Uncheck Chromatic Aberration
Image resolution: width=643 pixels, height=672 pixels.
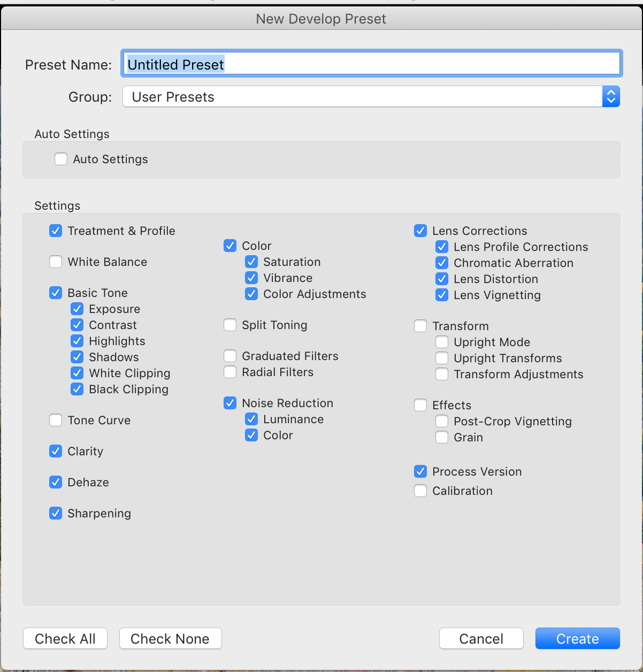[x=442, y=263]
